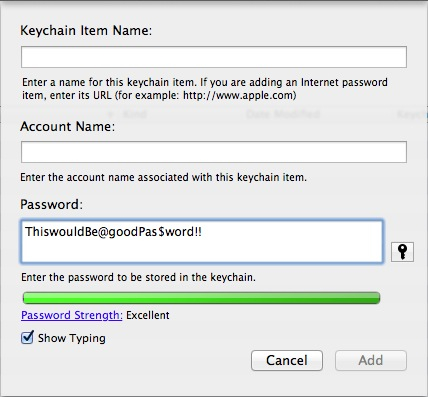The image size is (428, 397).
Task: Select the partially visible Keychain column header
Action: (412, 114)
